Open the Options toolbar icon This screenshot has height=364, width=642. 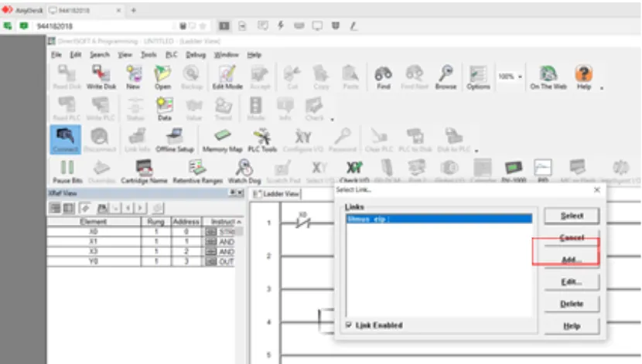coord(478,77)
